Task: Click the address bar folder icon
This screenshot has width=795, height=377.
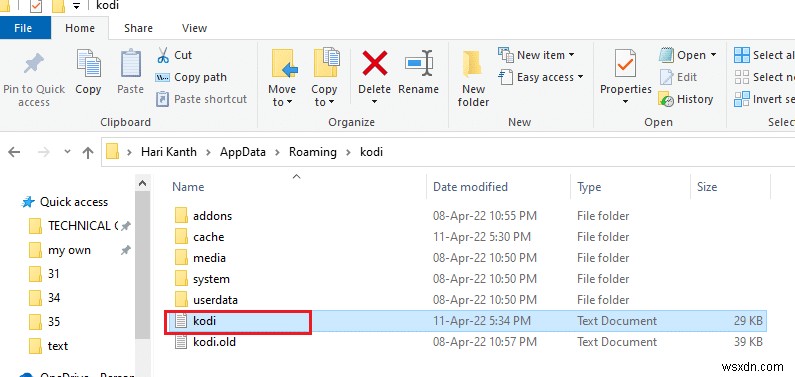Action: [x=112, y=152]
